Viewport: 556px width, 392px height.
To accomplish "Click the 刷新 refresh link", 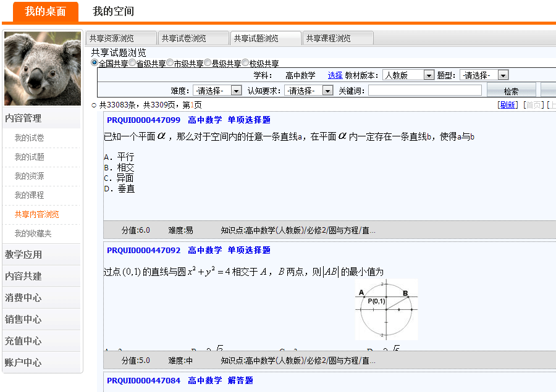I will (508, 105).
